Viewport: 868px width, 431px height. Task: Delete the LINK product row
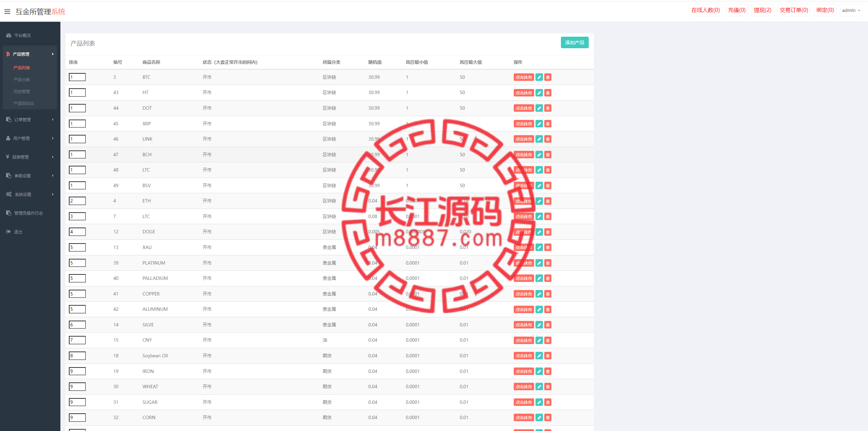pyautogui.click(x=548, y=139)
